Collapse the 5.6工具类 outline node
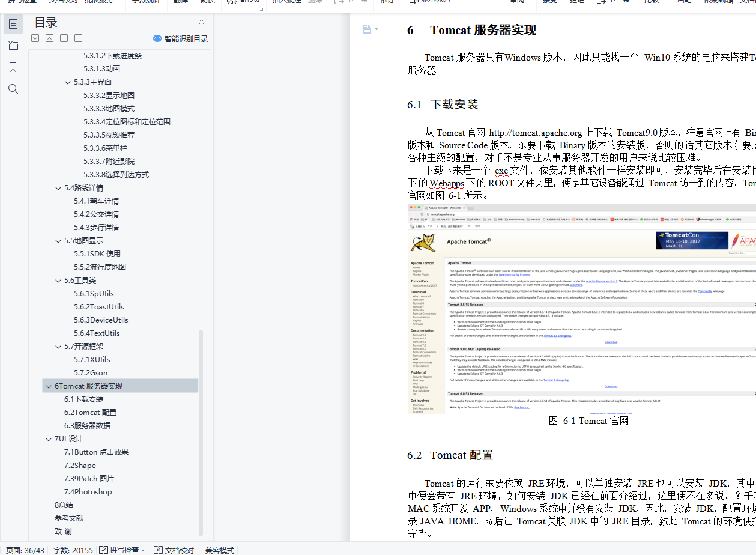The height and width of the screenshot is (555, 756). click(x=58, y=281)
